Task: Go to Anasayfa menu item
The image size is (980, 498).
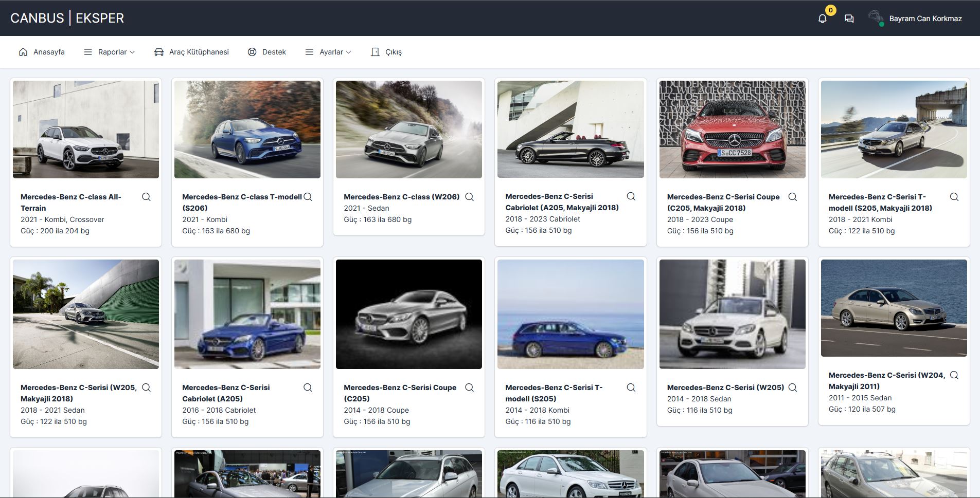Action: pos(42,52)
